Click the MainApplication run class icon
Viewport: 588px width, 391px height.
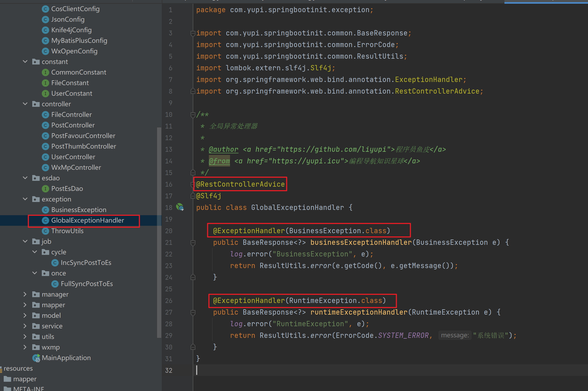tap(36, 358)
